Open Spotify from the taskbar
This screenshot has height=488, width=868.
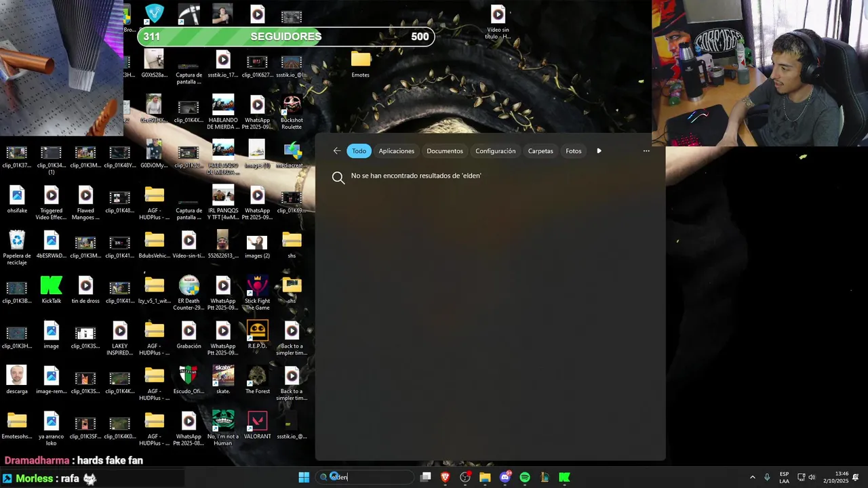pos(524,477)
